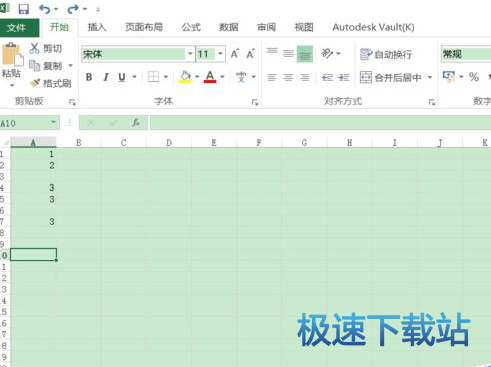Expand the font size 11 dropdown
Image resolution: width=491 pixels, height=367 pixels.
point(220,54)
